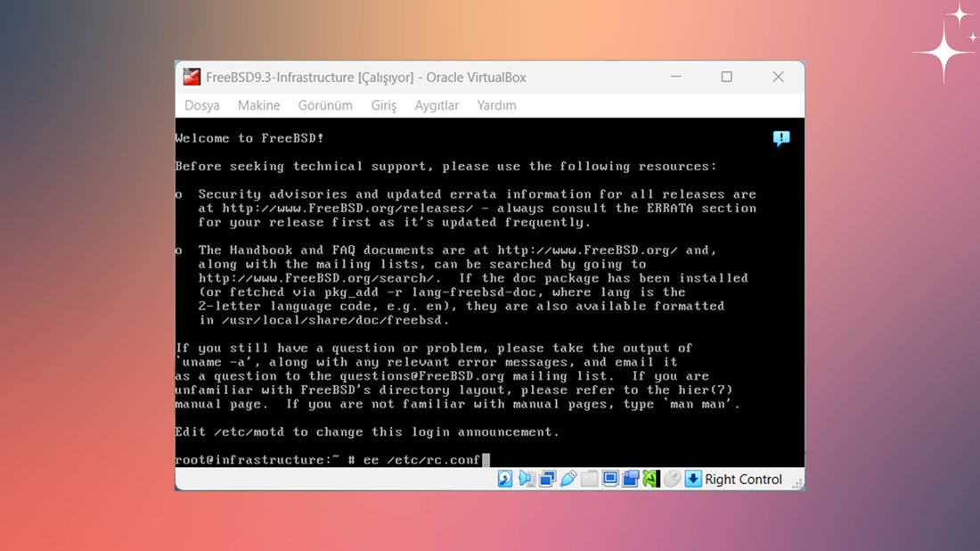This screenshot has height=551, width=980.
Task: Click the display monitor status icon
Action: tap(610, 479)
